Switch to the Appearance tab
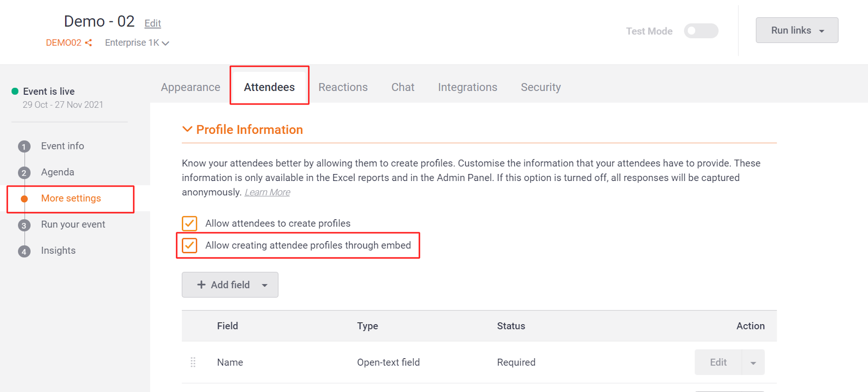 click(190, 87)
